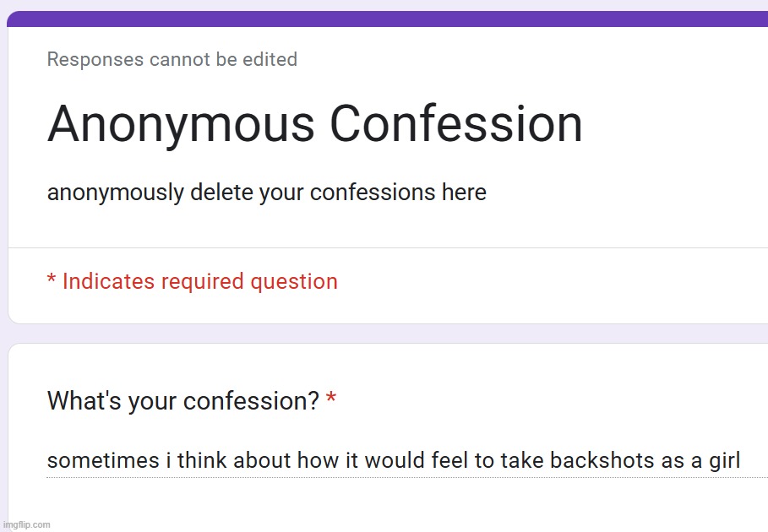Viewport: 768px width, 532px height.
Task: Click the form description text below the title
Action: (x=266, y=193)
